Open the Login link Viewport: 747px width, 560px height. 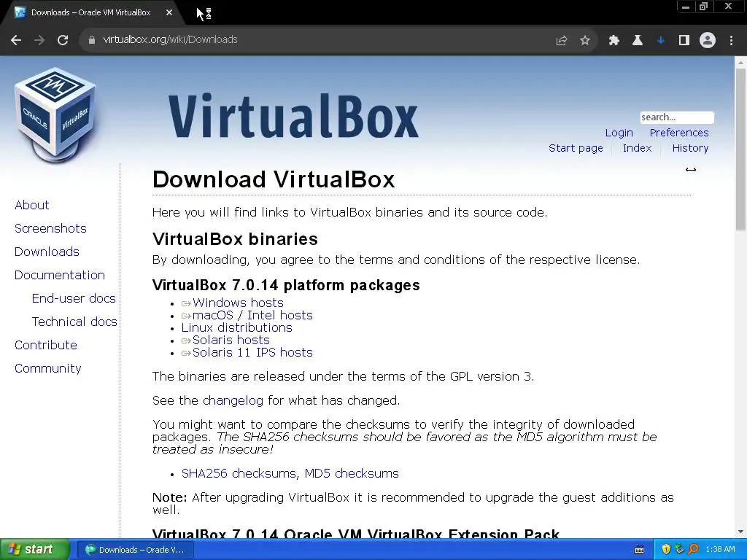click(619, 133)
